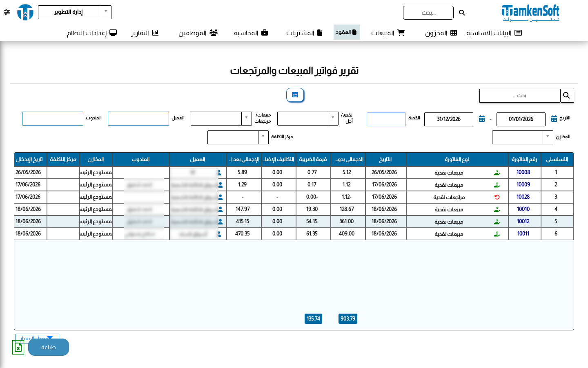Open invoice number 10011 link

523,234
